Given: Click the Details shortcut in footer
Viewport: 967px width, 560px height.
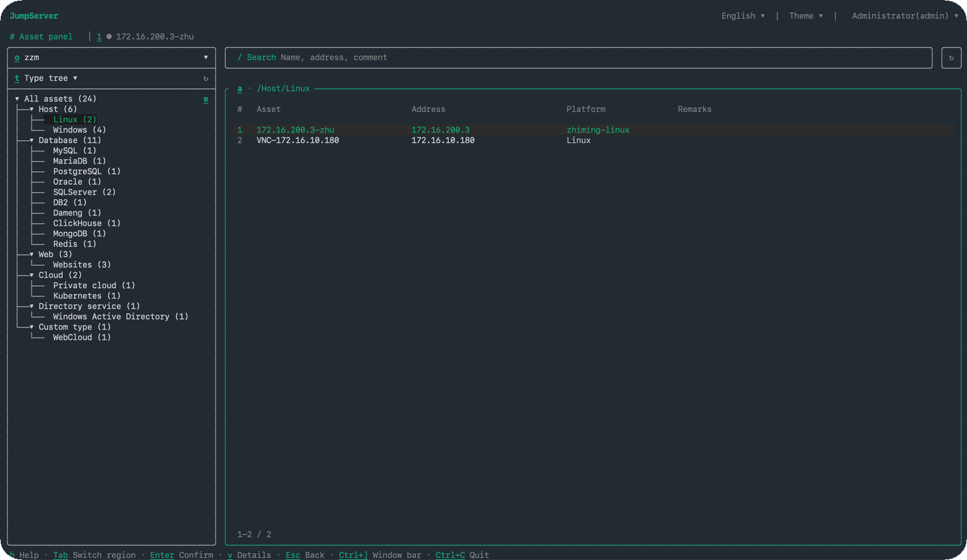Looking at the screenshot, I should [249, 555].
